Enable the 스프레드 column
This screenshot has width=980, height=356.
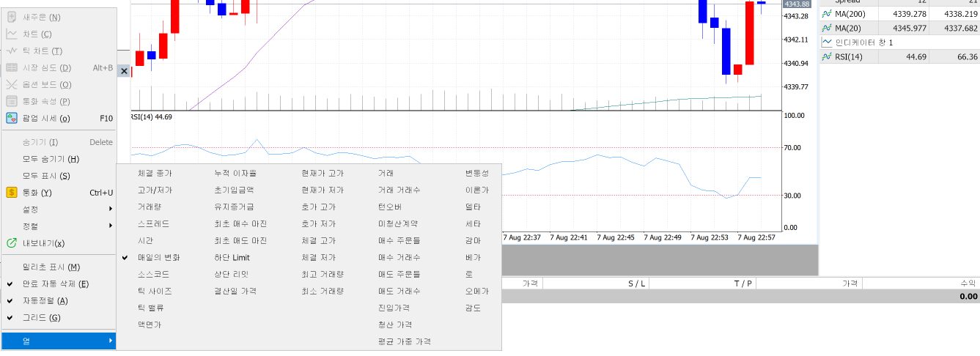click(x=152, y=224)
